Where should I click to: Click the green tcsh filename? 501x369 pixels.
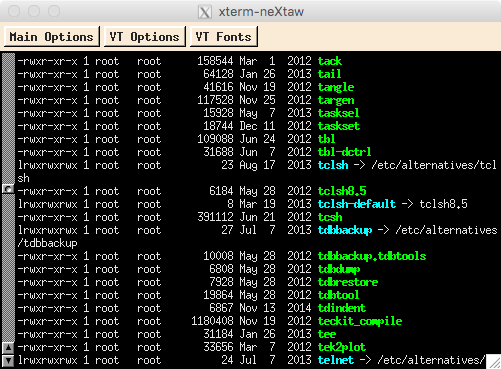pos(330,217)
